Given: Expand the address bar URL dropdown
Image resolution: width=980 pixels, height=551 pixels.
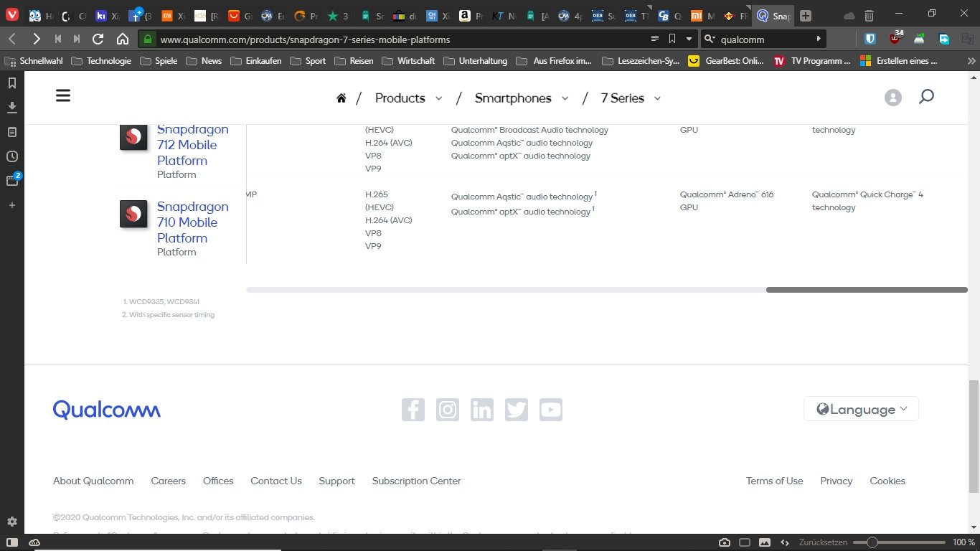Looking at the screenshot, I should pos(689,39).
